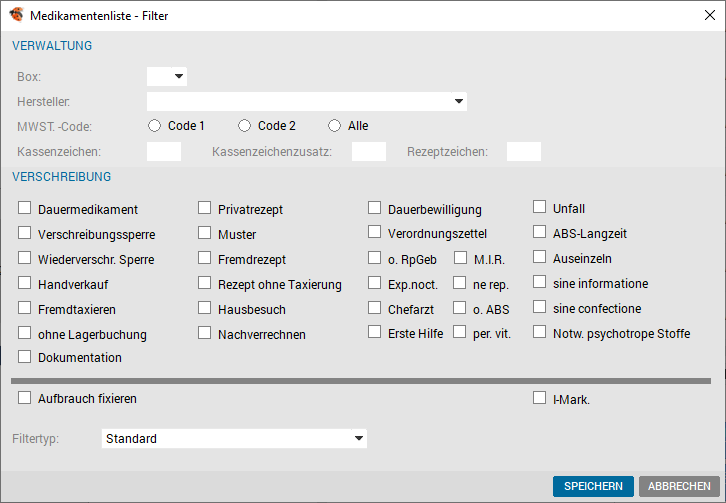
Task: Focus the Kassenzeichen input field
Action: [164, 151]
